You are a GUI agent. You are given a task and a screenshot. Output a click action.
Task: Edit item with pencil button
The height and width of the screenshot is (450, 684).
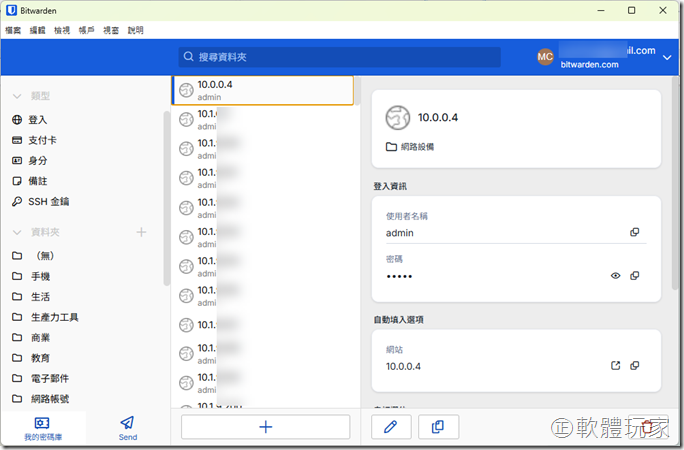(391, 427)
